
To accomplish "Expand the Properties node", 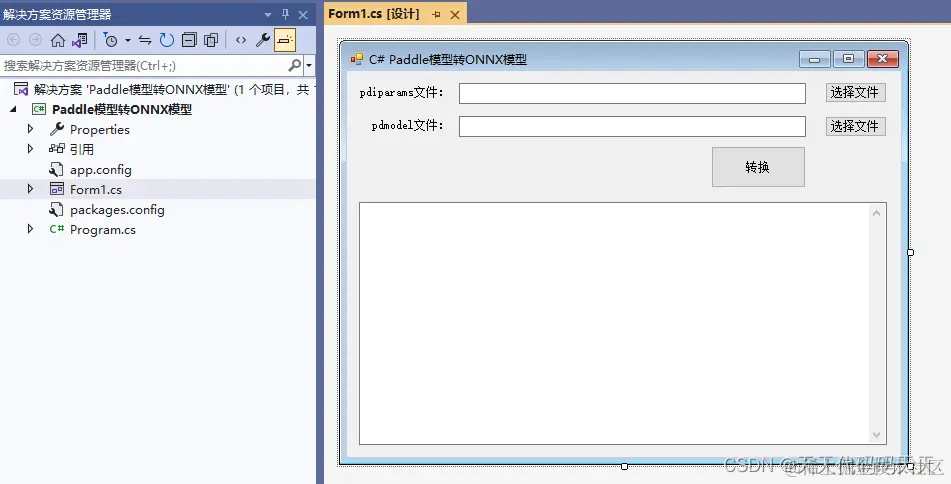I will click(x=30, y=129).
